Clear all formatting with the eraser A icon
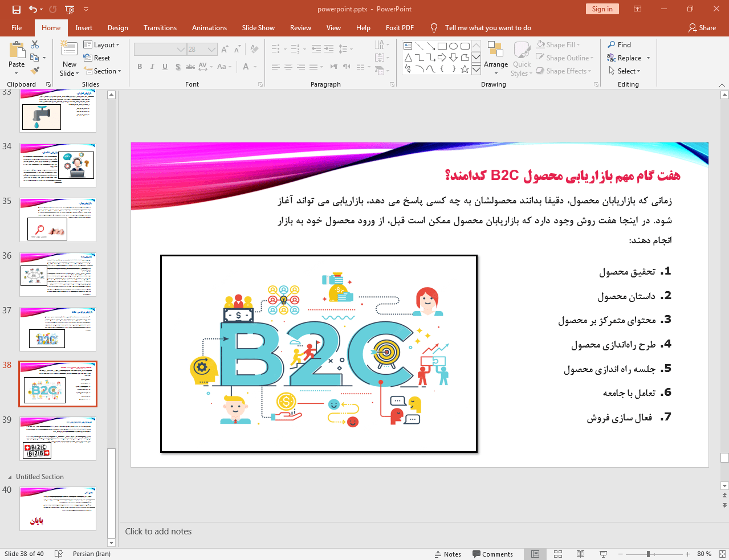This screenshot has width=729, height=560. click(x=255, y=50)
